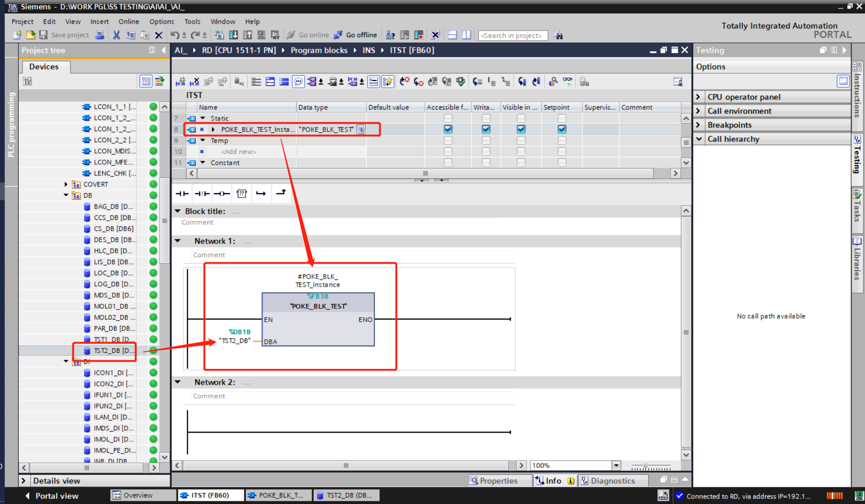Open the zoom level dropdown arrow
865x504 pixels.
[x=617, y=465]
